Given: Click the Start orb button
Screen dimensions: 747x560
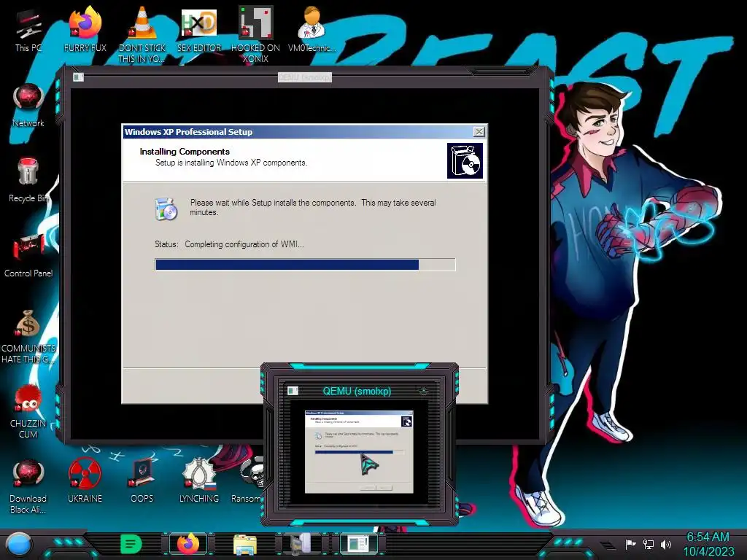Looking at the screenshot, I should click(x=19, y=544).
